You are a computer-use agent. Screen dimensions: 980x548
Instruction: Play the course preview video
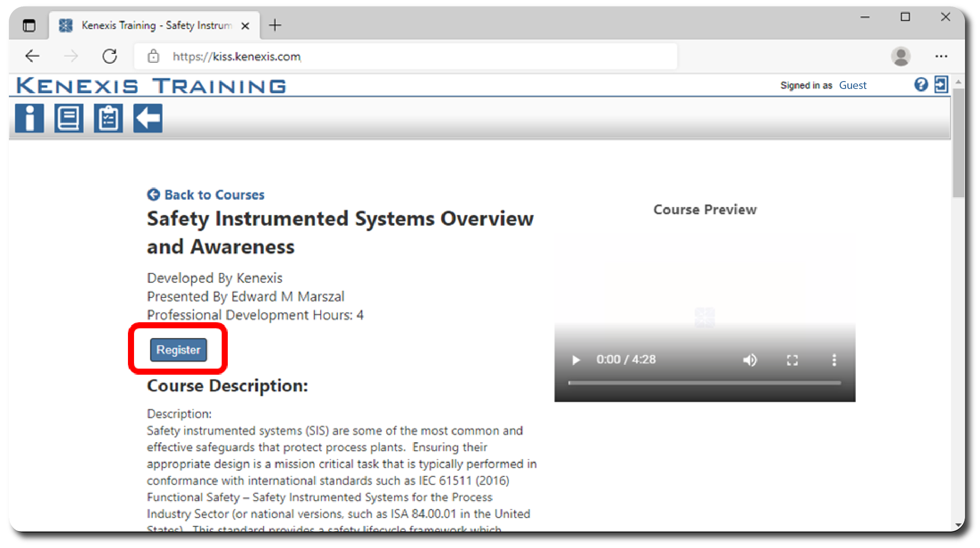click(x=576, y=360)
